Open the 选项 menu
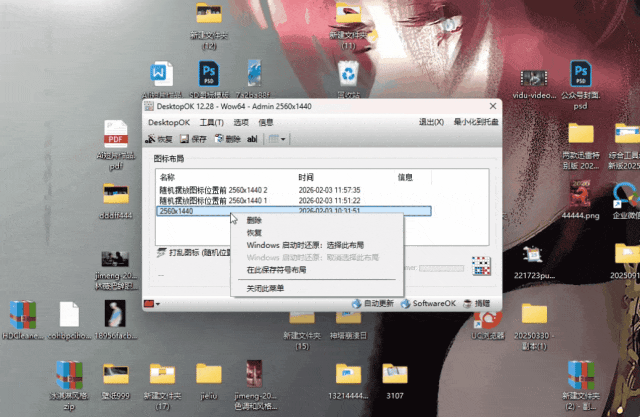 (x=241, y=122)
